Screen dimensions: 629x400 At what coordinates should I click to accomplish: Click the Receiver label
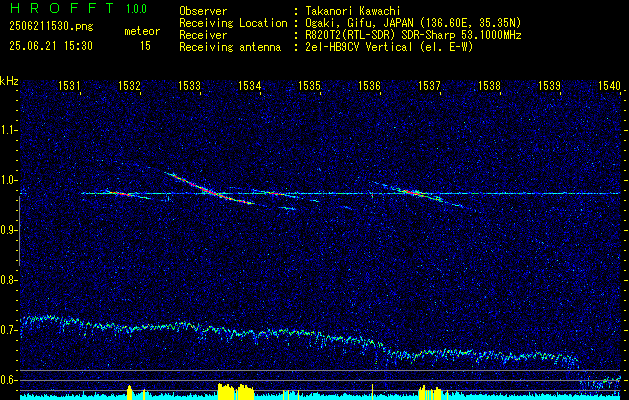point(203,35)
